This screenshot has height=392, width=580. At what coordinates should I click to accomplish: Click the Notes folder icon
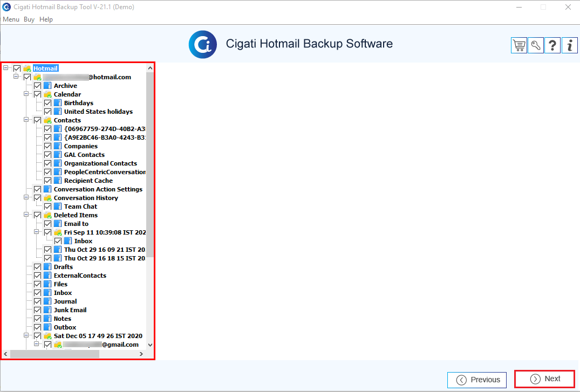coord(47,319)
